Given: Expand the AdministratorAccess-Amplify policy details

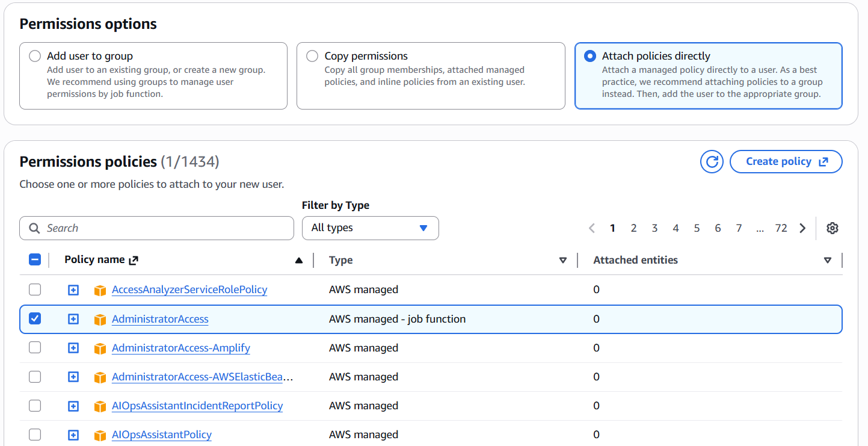Looking at the screenshot, I should click(73, 348).
